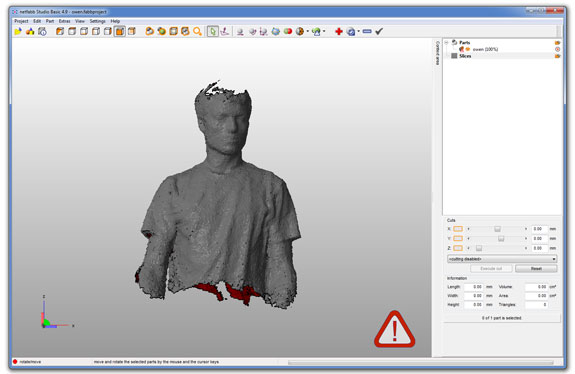The width and height of the screenshot is (575, 374).
Task: Open dropdown arrow beside green-blue toolbar icon
Action: [324, 32]
